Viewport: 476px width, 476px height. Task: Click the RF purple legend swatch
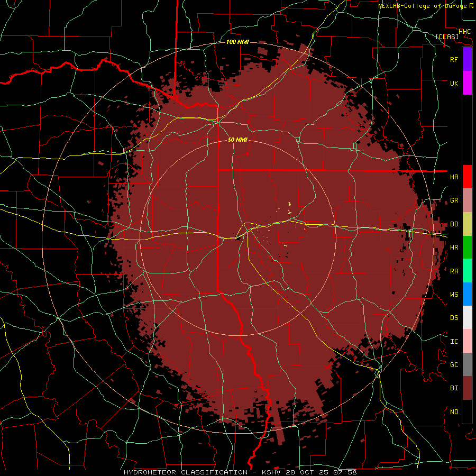(x=467, y=59)
